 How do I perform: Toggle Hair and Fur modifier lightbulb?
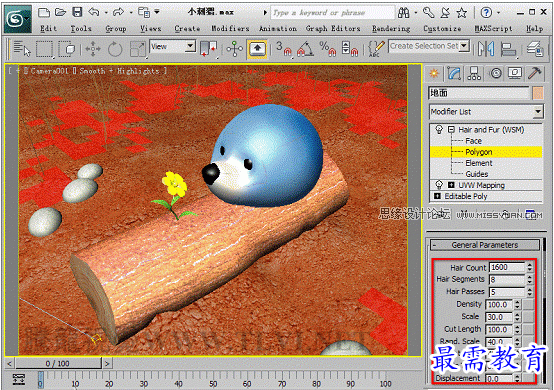tap(439, 129)
